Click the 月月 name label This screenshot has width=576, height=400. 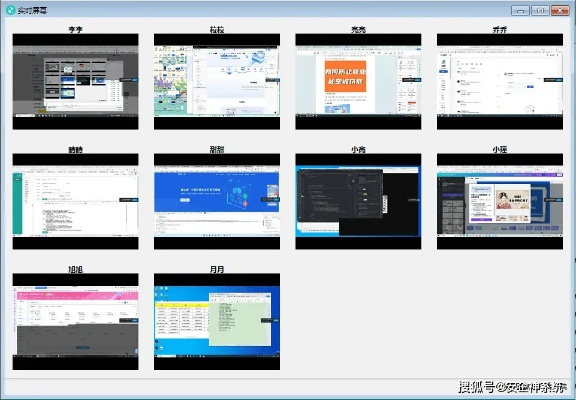[x=217, y=269]
